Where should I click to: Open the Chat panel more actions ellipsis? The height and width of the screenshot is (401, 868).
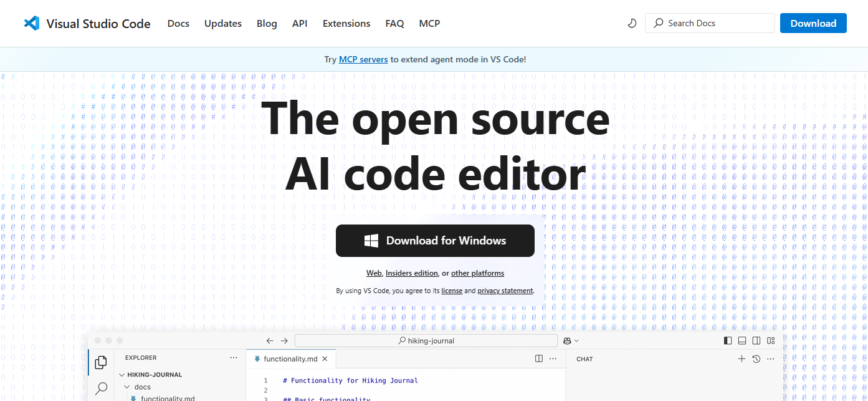coord(771,359)
